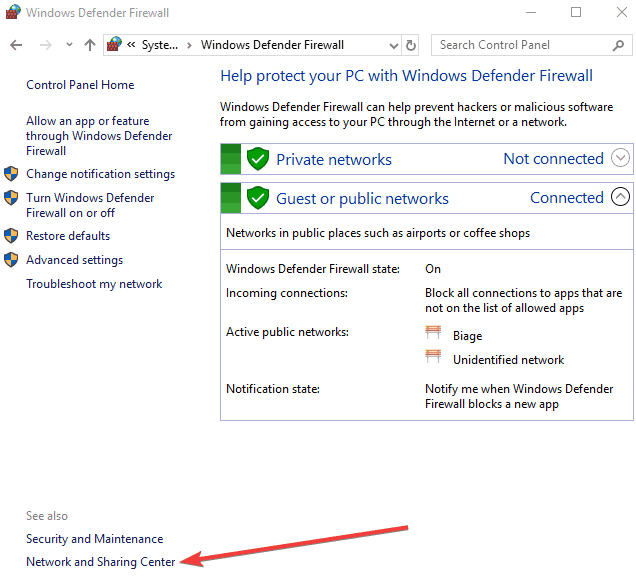This screenshot has height=586, width=636.
Task: Collapse the Guest or public networks section
Action: click(620, 197)
